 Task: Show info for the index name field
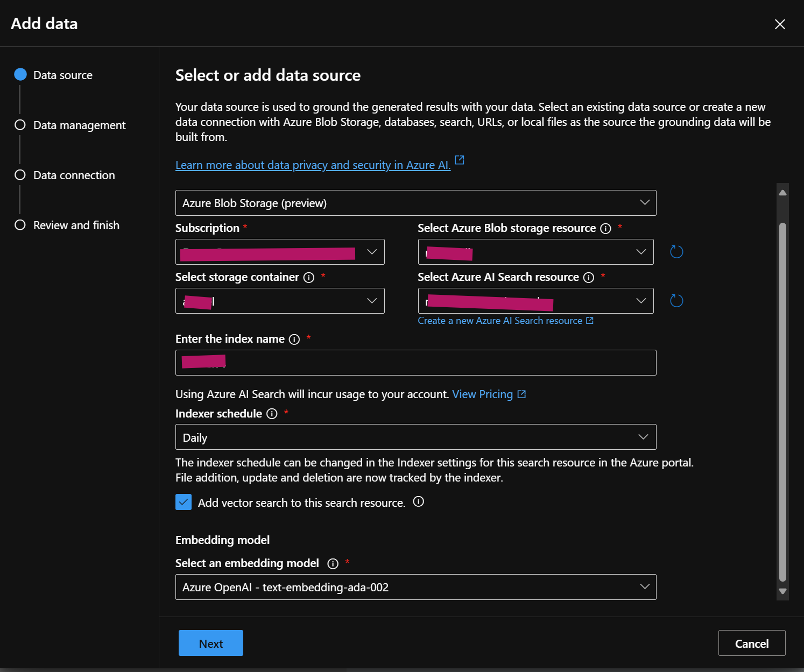[x=294, y=339]
